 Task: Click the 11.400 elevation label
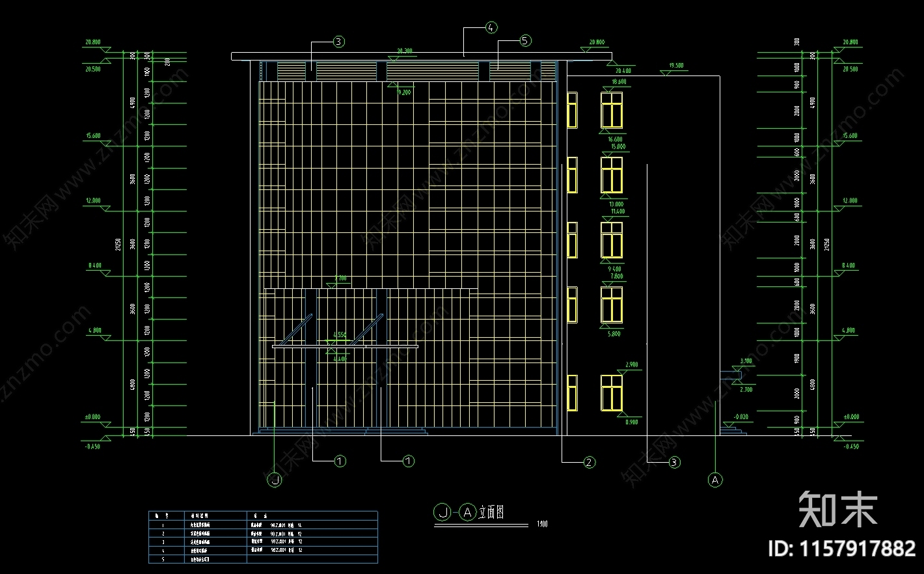617,211
